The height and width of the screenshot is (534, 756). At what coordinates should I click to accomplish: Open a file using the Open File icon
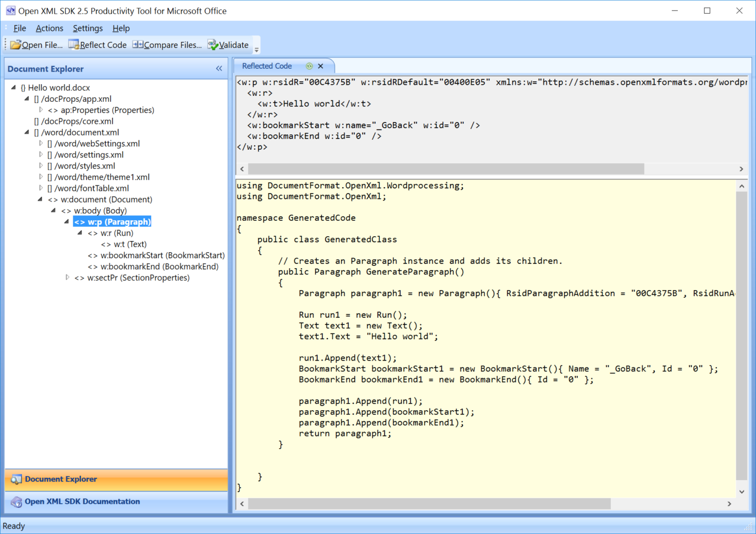(16, 45)
